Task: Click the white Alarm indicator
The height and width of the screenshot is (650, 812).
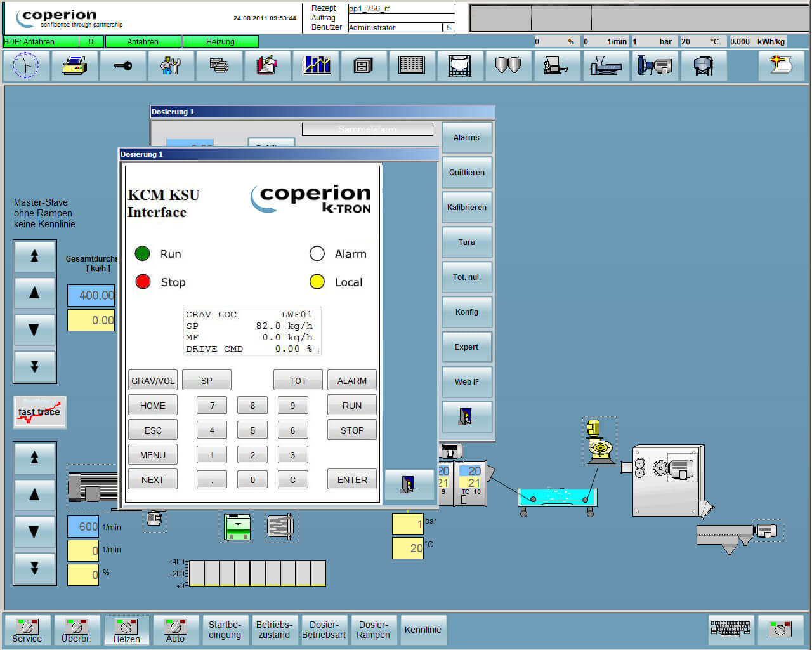Action: coord(317,254)
